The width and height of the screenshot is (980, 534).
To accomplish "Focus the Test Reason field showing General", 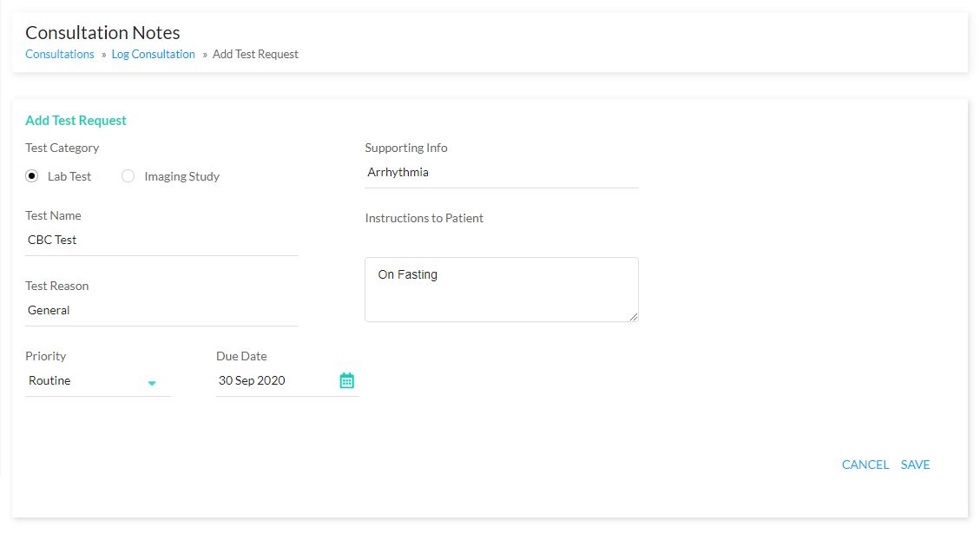I will [x=161, y=310].
